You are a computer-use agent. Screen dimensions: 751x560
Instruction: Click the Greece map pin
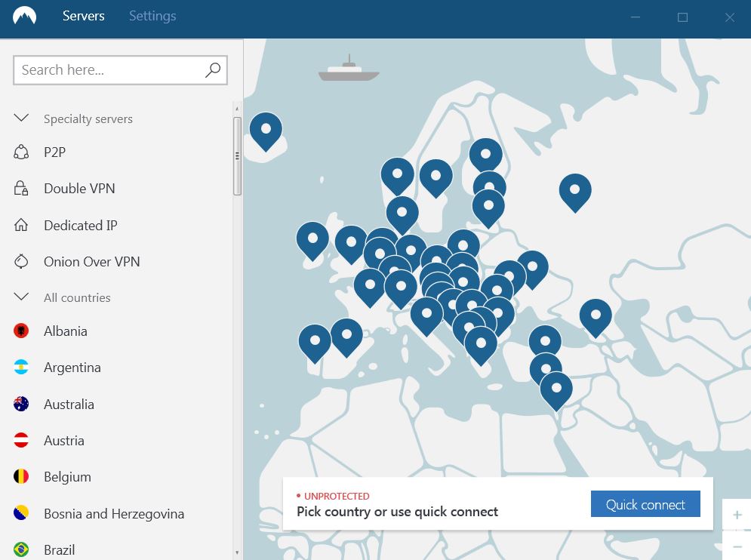(481, 345)
